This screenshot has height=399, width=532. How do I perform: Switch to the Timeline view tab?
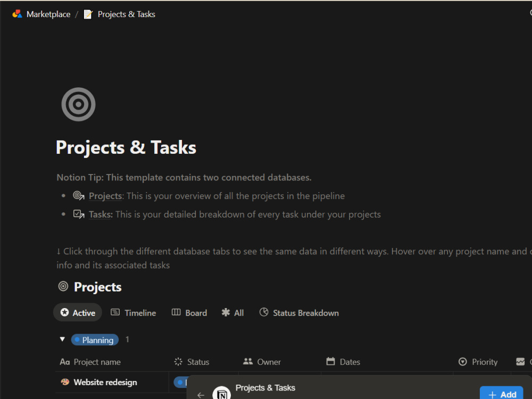coord(134,312)
